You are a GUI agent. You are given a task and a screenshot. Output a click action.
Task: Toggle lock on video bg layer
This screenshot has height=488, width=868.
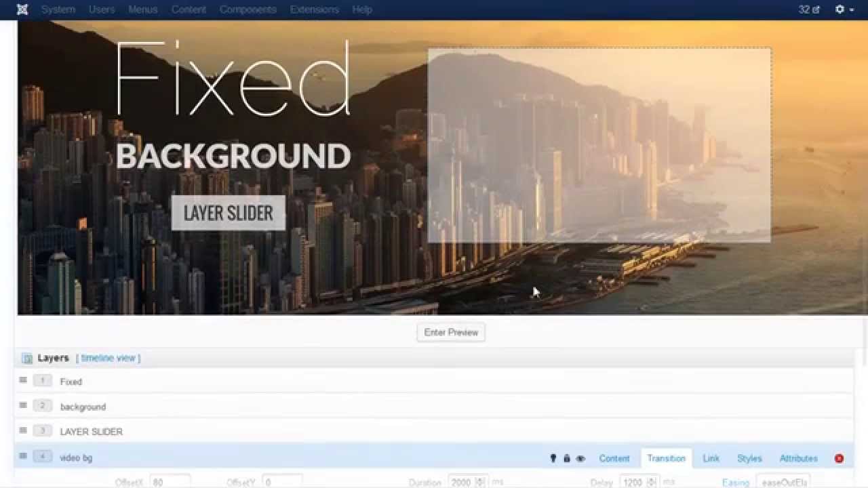(567, 459)
